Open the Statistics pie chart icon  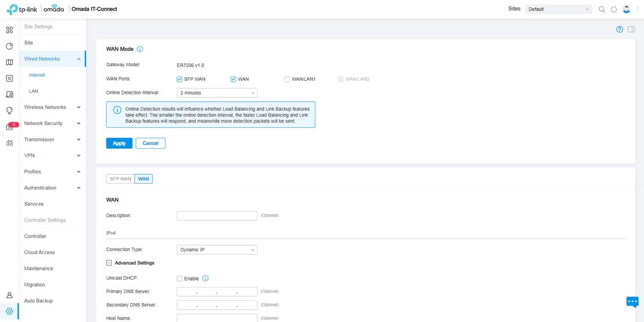9,46
